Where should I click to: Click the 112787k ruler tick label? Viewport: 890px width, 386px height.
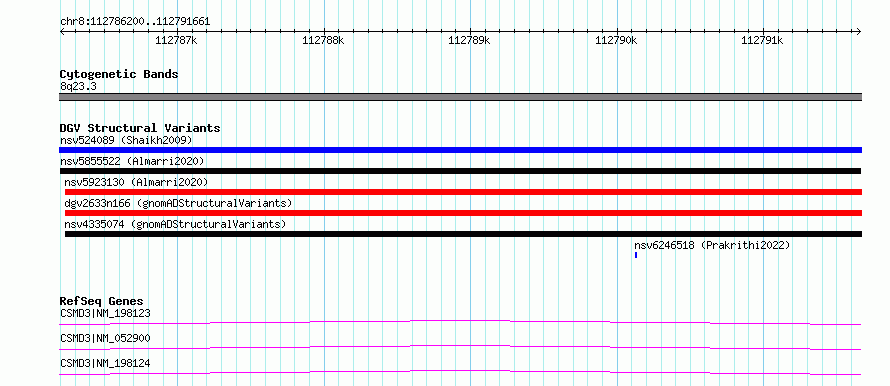click(177, 40)
